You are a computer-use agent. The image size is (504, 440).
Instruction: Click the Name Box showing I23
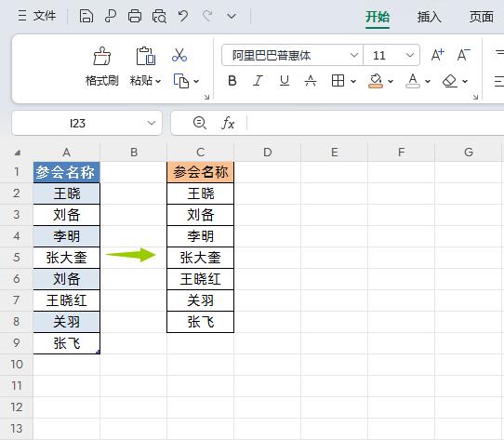pos(86,123)
